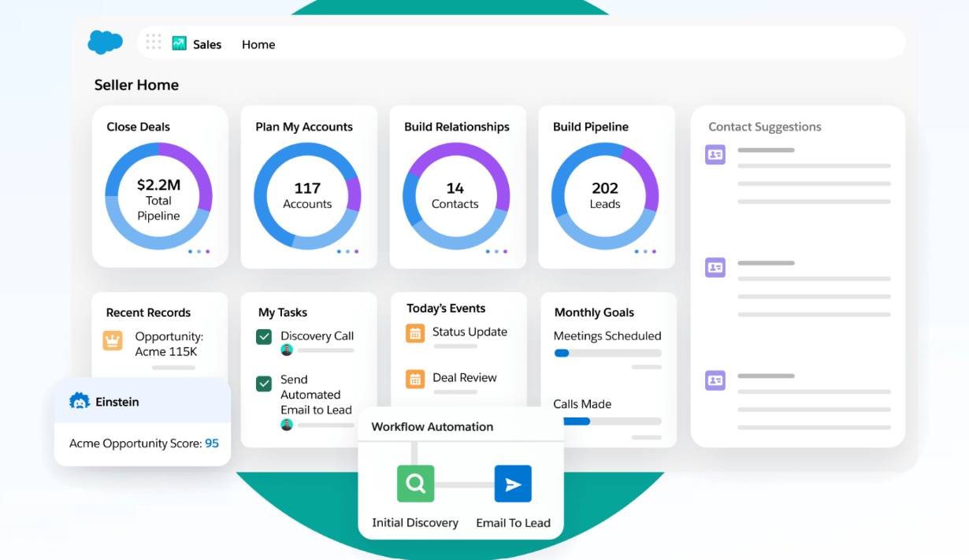969x560 pixels.
Task: Uncheck the Discovery Call task checkbox
Action: tap(264, 336)
